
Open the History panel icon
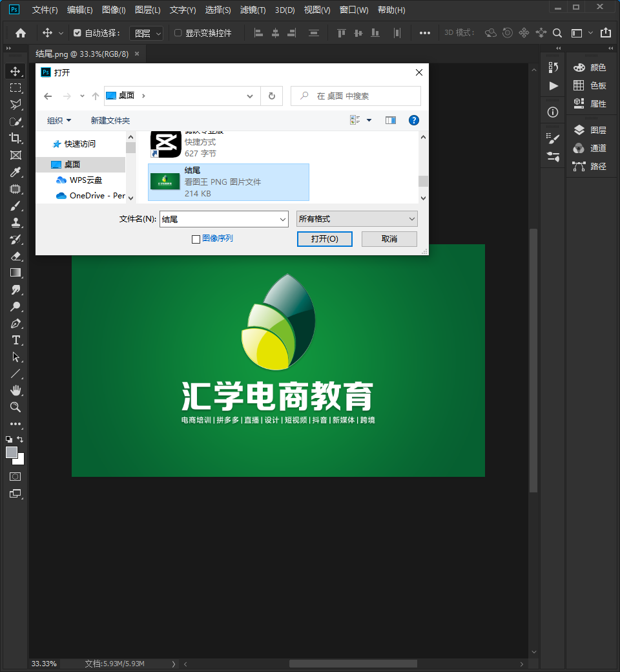click(x=553, y=67)
